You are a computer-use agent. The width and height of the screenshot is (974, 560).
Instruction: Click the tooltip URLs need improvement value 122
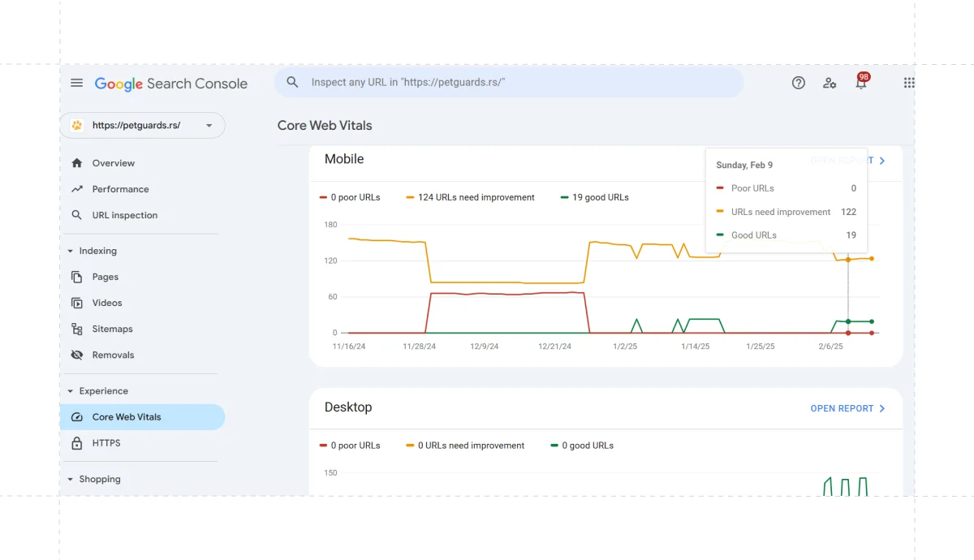point(848,212)
